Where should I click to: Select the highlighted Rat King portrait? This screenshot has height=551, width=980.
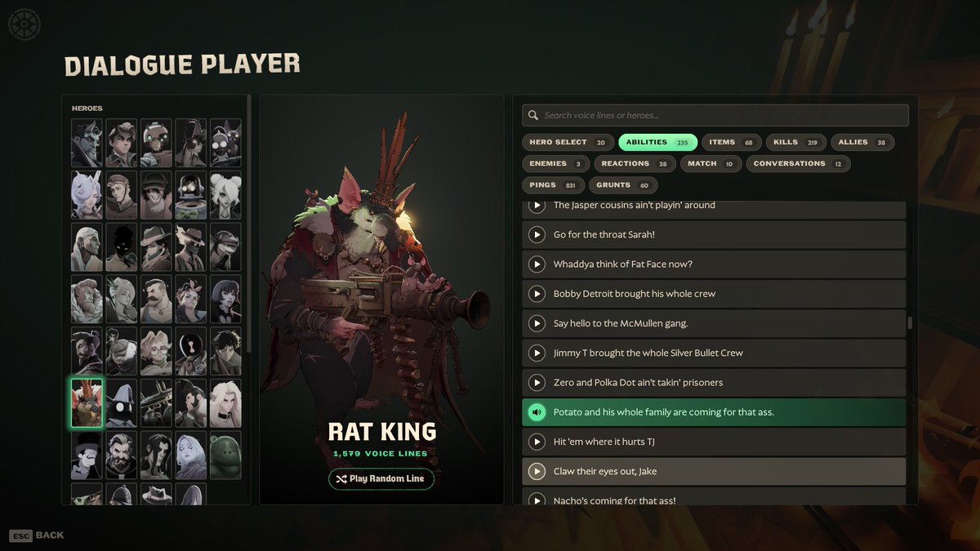(87, 403)
